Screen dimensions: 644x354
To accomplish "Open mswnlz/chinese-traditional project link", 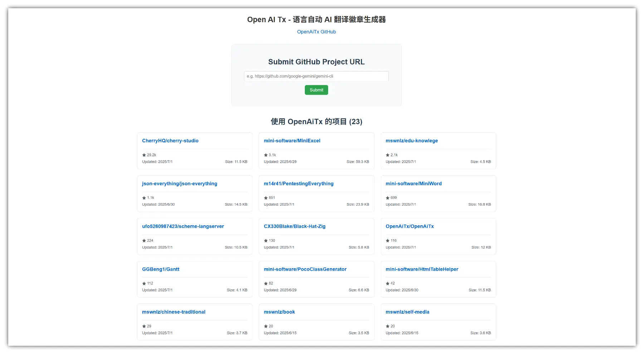I will click(174, 312).
